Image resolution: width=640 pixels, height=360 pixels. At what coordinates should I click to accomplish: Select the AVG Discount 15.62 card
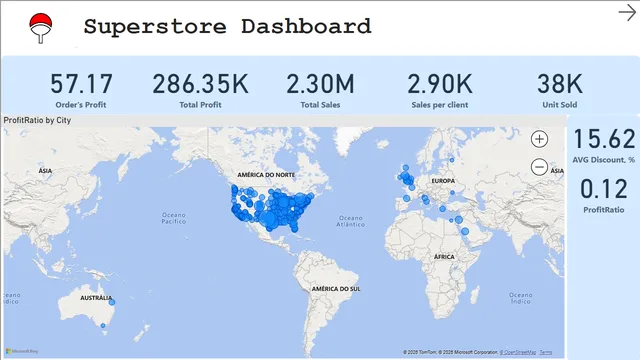(x=604, y=146)
